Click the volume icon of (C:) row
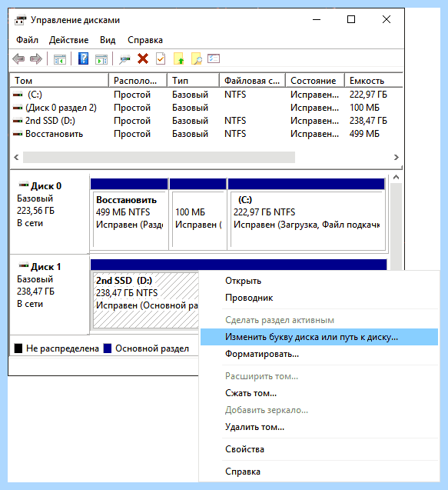 (18, 95)
